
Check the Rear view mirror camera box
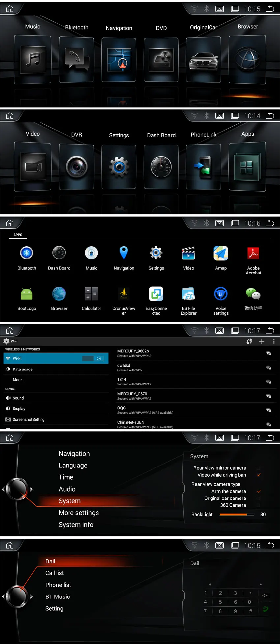(x=258, y=468)
